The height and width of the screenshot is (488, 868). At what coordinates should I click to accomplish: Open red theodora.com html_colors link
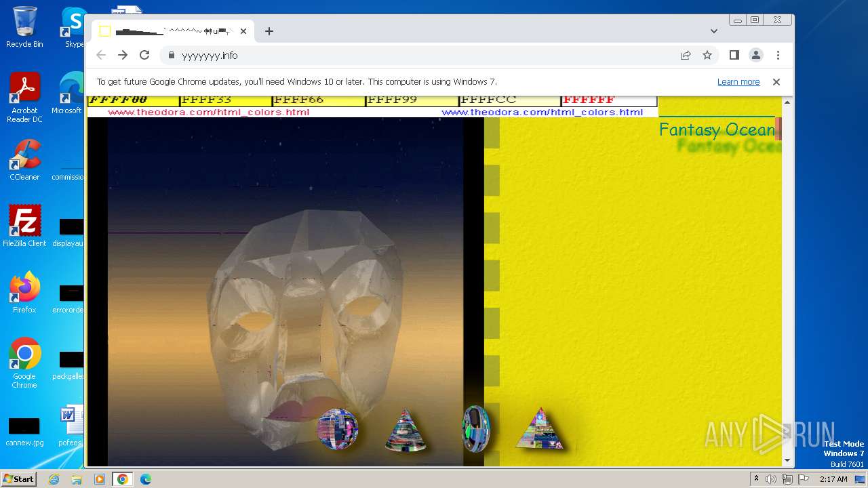(x=209, y=113)
